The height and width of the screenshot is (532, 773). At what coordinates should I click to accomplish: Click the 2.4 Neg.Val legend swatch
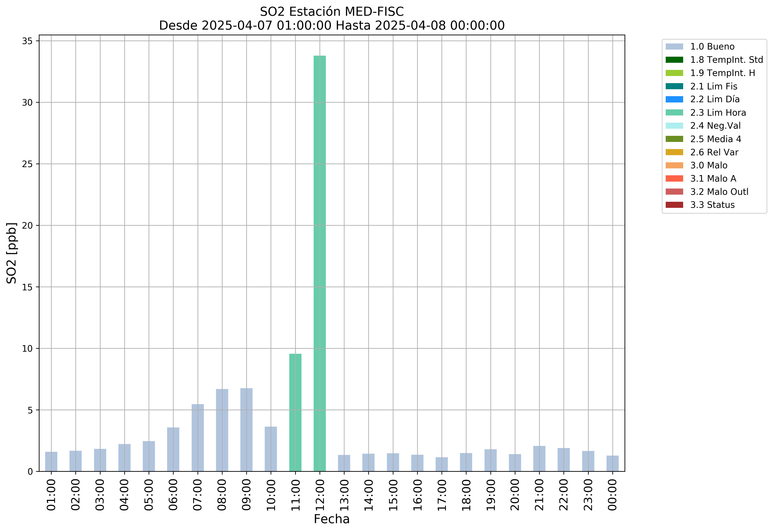pyautogui.click(x=674, y=126)
